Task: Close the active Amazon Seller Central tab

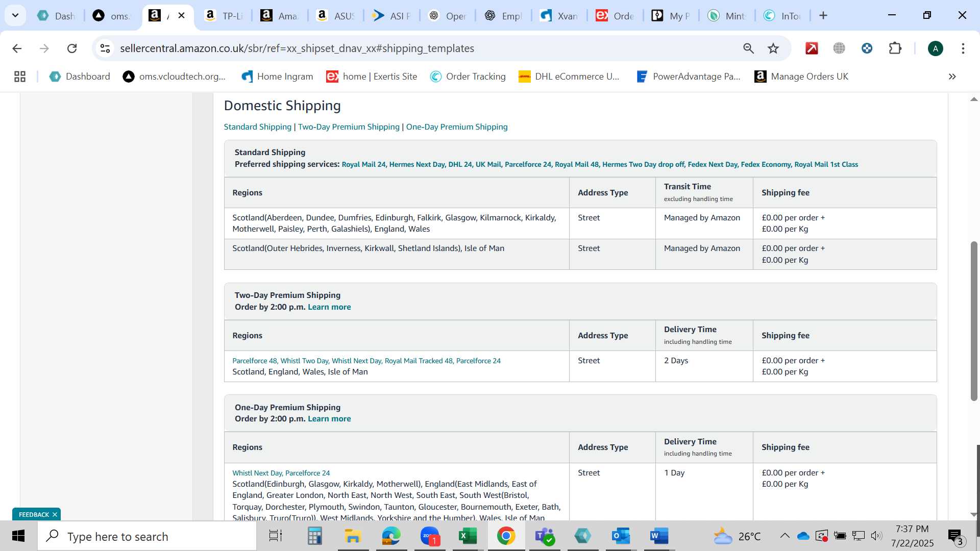Action: 181,15
